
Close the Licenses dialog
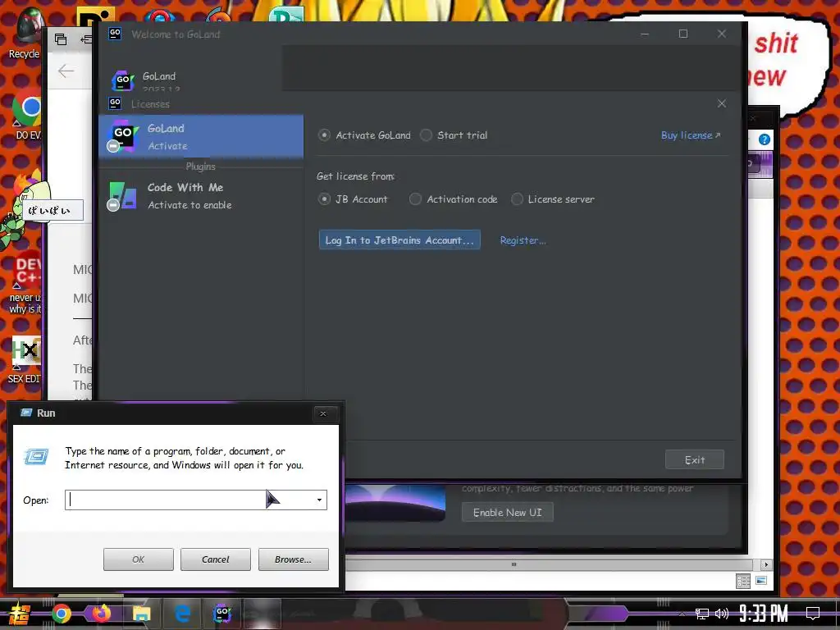[x=722, y=103]
